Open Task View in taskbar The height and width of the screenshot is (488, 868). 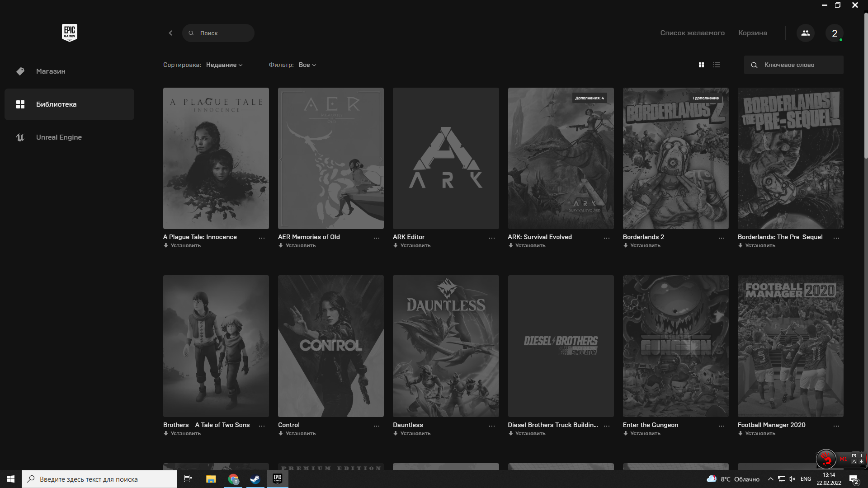(188, 479)
